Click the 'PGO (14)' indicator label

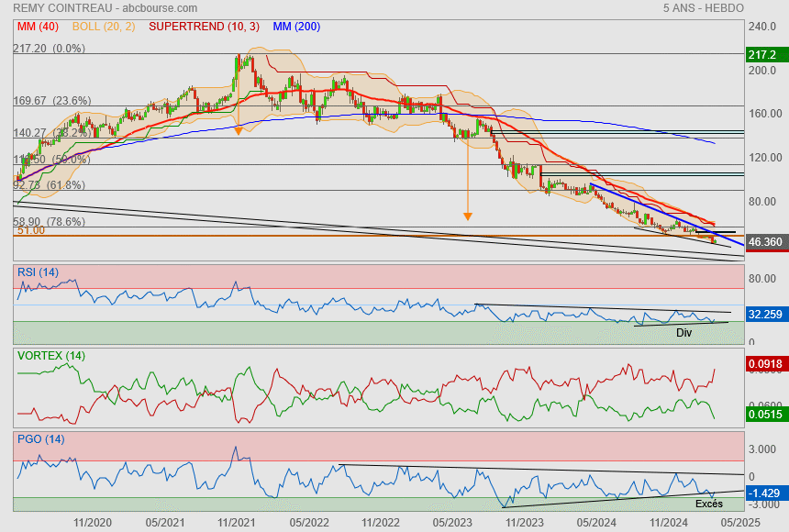41,439
